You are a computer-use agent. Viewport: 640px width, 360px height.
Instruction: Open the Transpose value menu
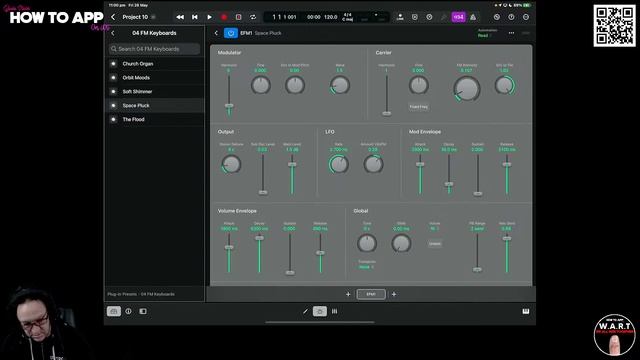pos(366,267)
